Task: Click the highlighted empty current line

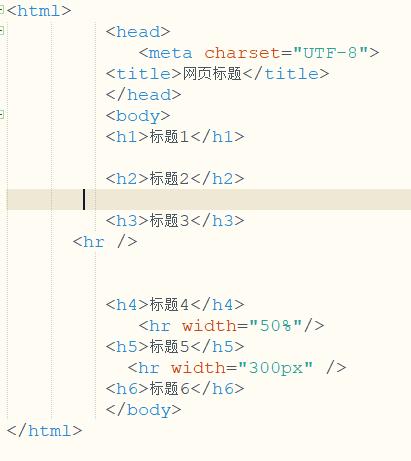Action: coord(209,199)
